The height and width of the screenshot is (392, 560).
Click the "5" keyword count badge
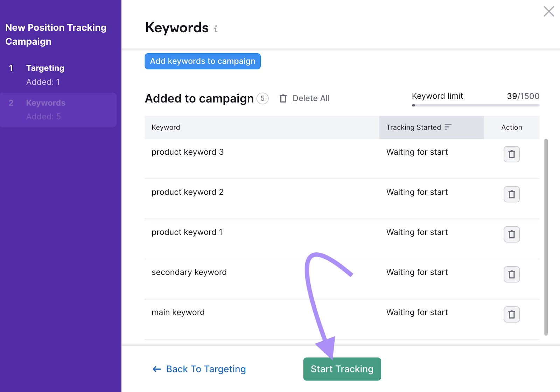(x=262, y=98)
